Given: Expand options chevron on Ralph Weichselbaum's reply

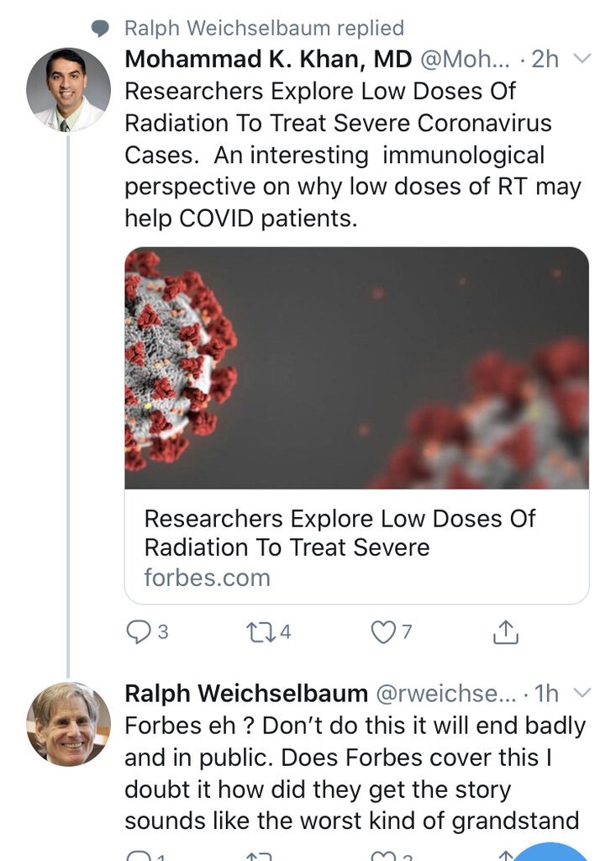Looking at the screenshot, I should click(582, 694).
